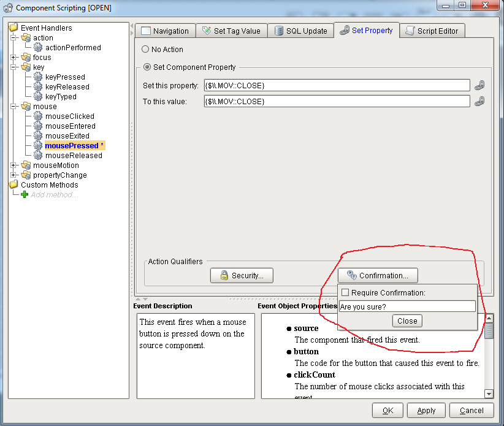Image resolution: width=504 pixels, height=426 pixels.
Task: Click the mouseEntered gear icon
Action: [38, 126]
